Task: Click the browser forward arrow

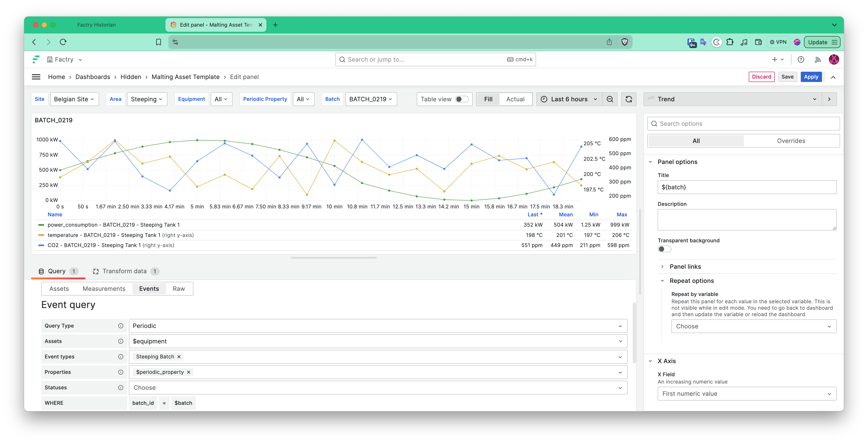Action: click(49, 42)
